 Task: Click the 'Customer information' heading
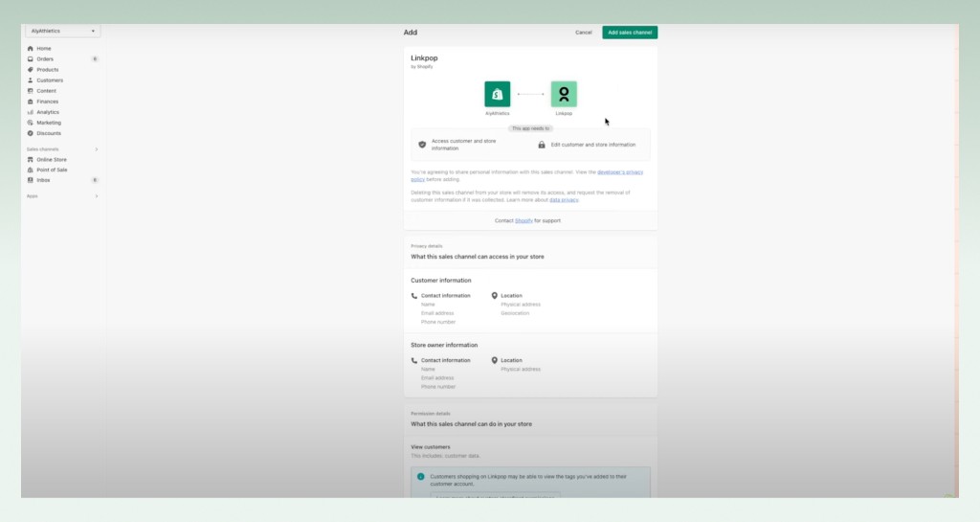(441, 280)
